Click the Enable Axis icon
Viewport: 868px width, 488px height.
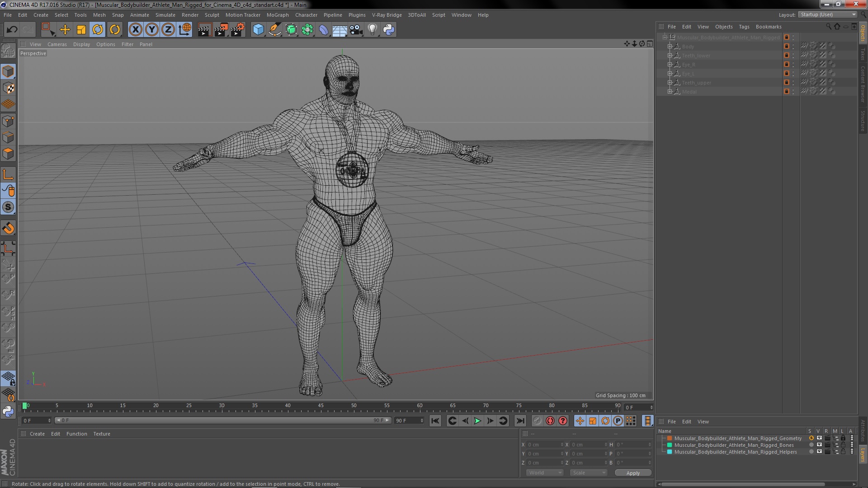[8, 174]
